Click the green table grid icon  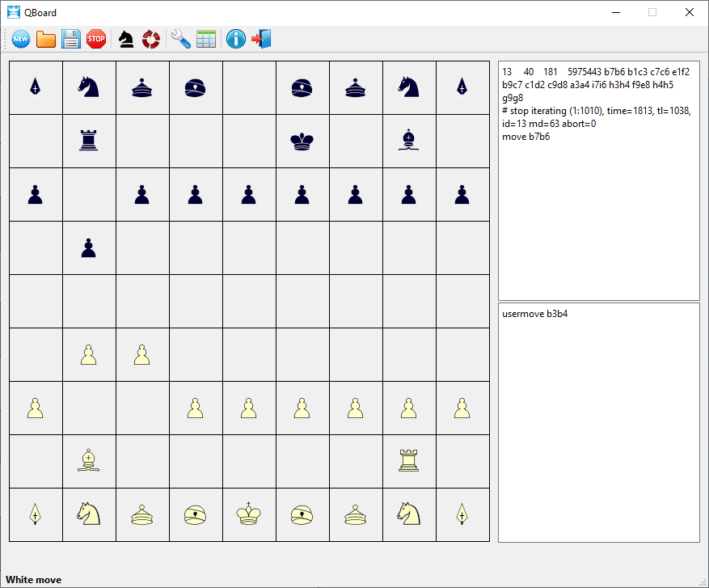206,39
